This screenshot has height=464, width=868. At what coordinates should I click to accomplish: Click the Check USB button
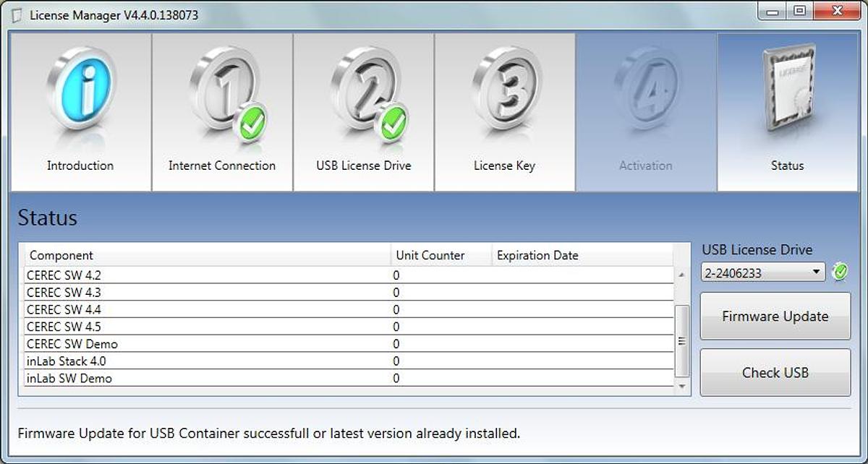coord(775,373)
